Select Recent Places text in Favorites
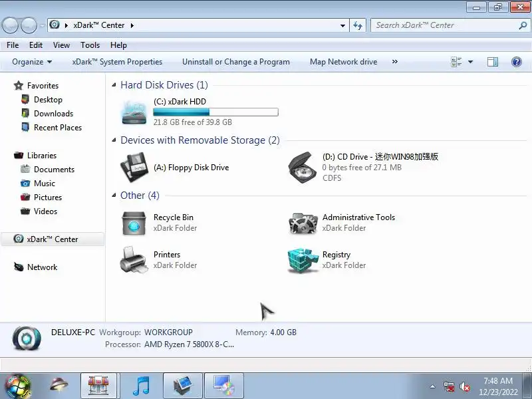 [58, 128]
